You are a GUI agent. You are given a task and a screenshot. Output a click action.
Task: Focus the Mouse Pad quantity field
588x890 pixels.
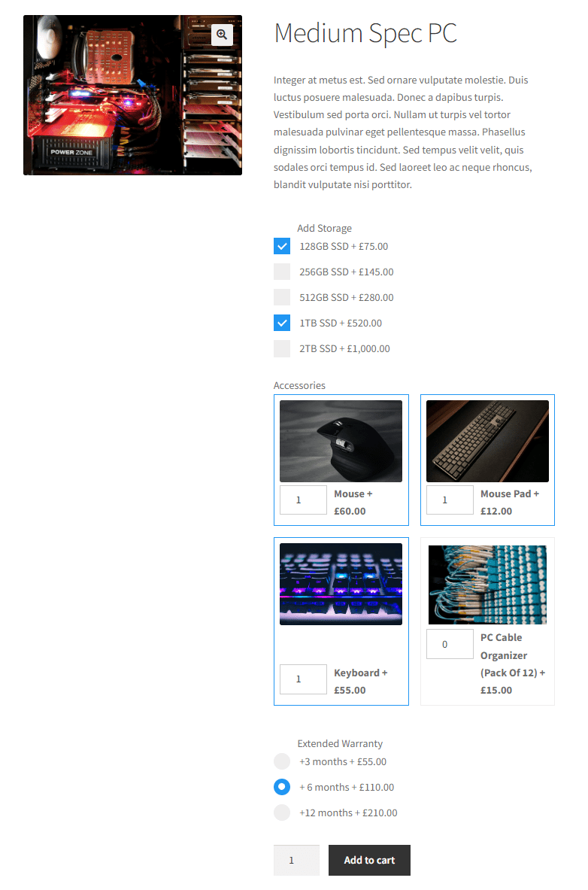tap(450, 500)
